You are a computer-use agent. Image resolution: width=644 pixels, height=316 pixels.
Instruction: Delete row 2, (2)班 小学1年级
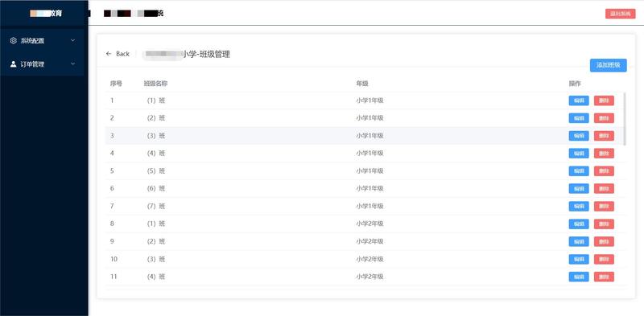[x=604, y=118]
